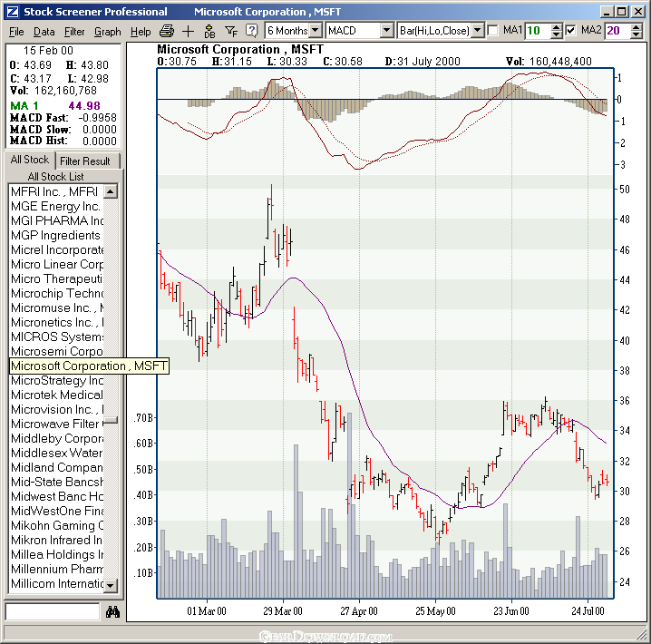
Task: Select MFRI Inc. in stock list
Action: pos(56,191)
